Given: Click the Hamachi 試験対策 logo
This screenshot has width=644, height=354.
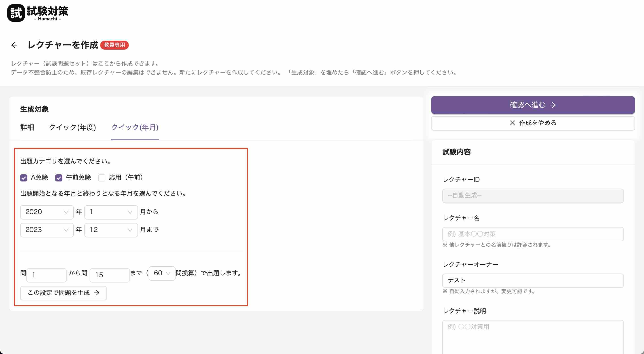Looking at the screenshot, I should (x=38, y=13).
